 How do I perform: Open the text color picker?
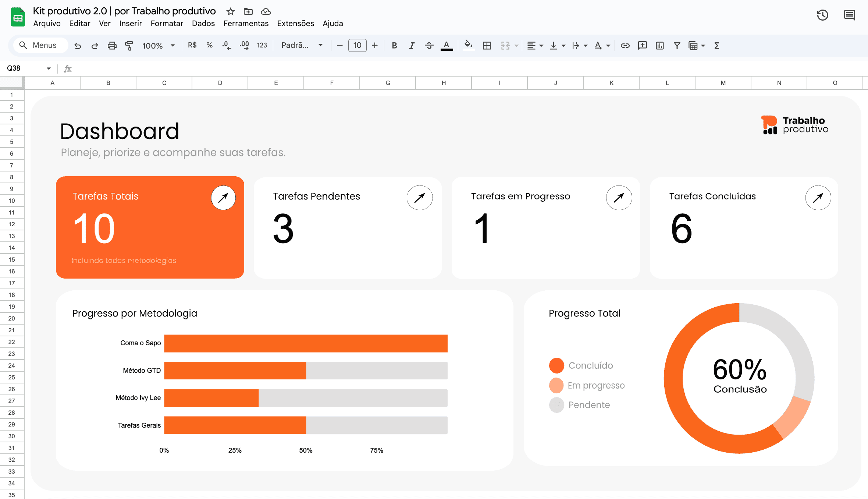coord(447,46)
